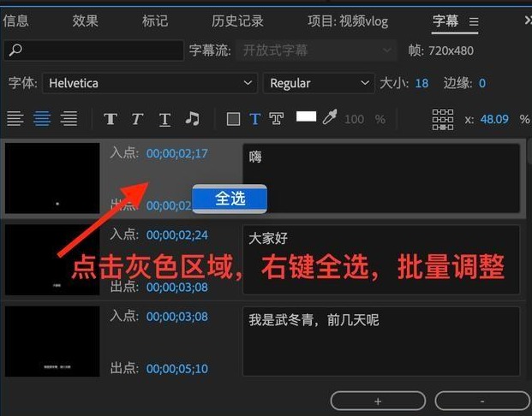This screenshot has height=416, width=532.
Task: Select background color square icon
Action: 233,119
